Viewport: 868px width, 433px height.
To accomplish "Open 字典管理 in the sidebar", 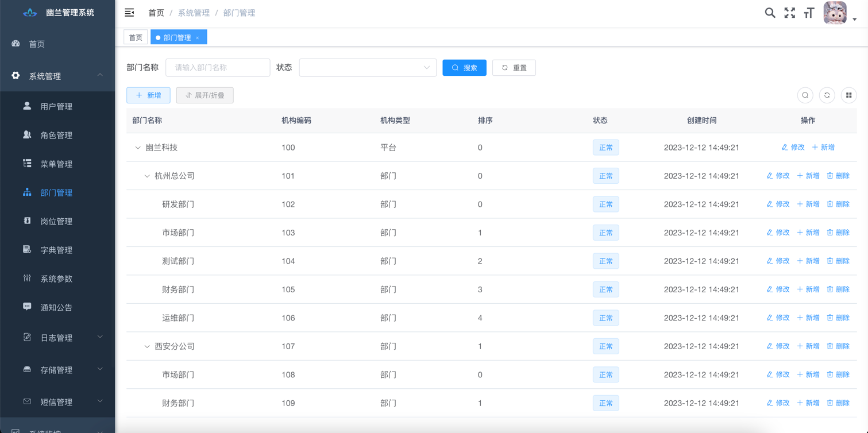I will (x=57, y=250).
